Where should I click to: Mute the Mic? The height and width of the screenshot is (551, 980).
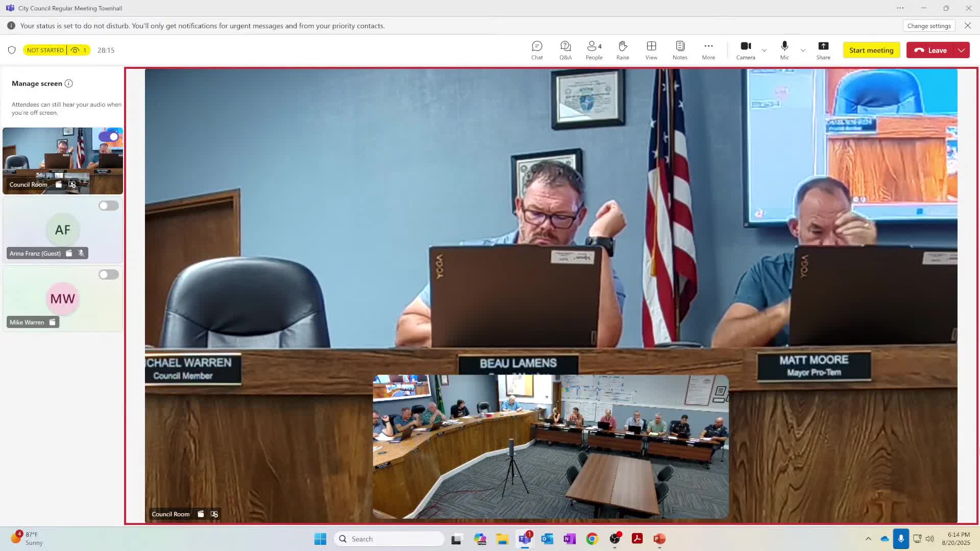tap(785, 50)
